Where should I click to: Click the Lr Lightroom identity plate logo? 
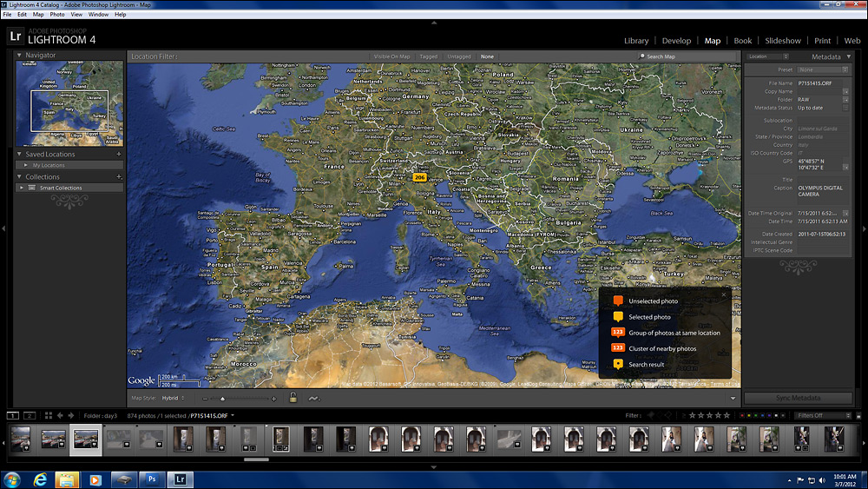coord(16,36)
